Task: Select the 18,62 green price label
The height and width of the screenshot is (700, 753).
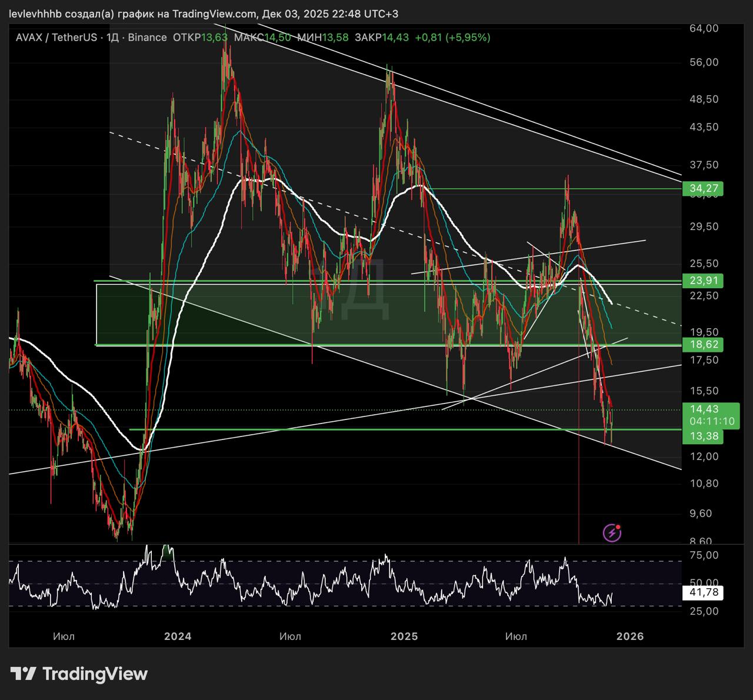Action: (704, 345)
